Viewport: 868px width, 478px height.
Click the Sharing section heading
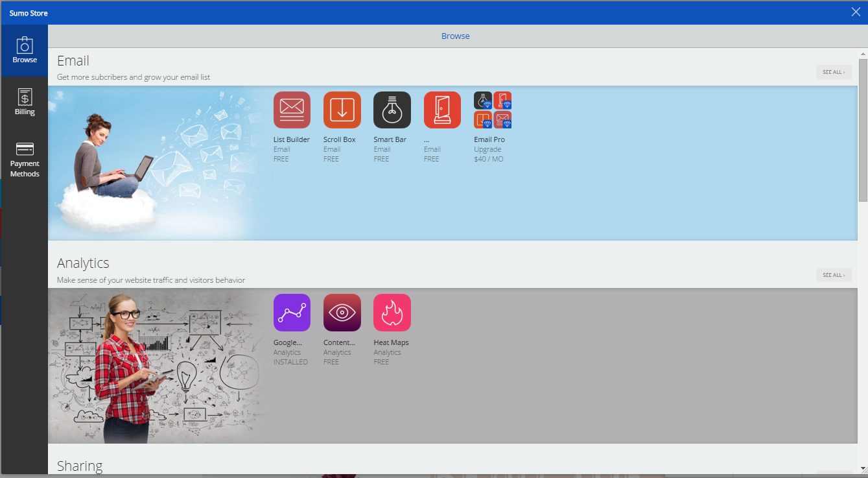80,466
